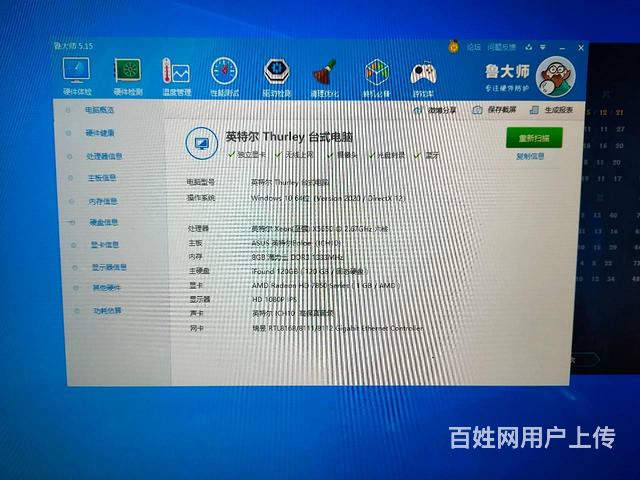
Task: Click the AMD Radeon HD 7850 Series value
Action: coord(326,285)
